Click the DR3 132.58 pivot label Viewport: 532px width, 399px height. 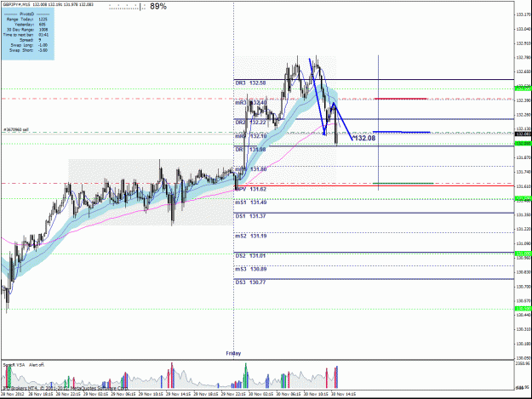pos(250,83)
